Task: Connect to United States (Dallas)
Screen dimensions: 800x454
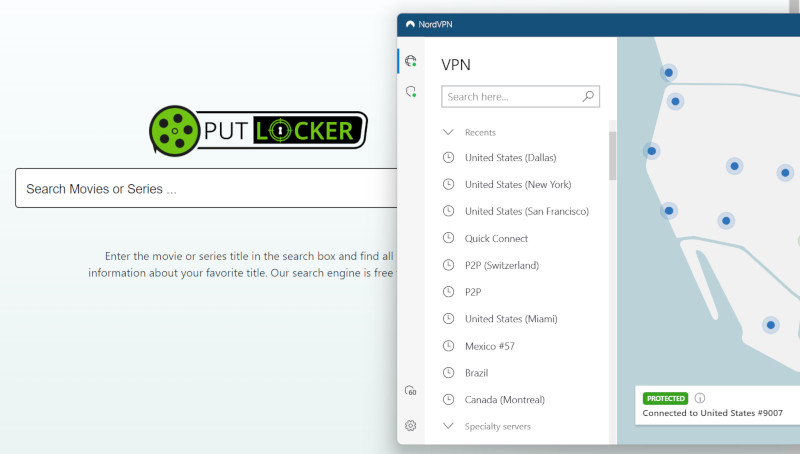Action: (x=510, y=158)
